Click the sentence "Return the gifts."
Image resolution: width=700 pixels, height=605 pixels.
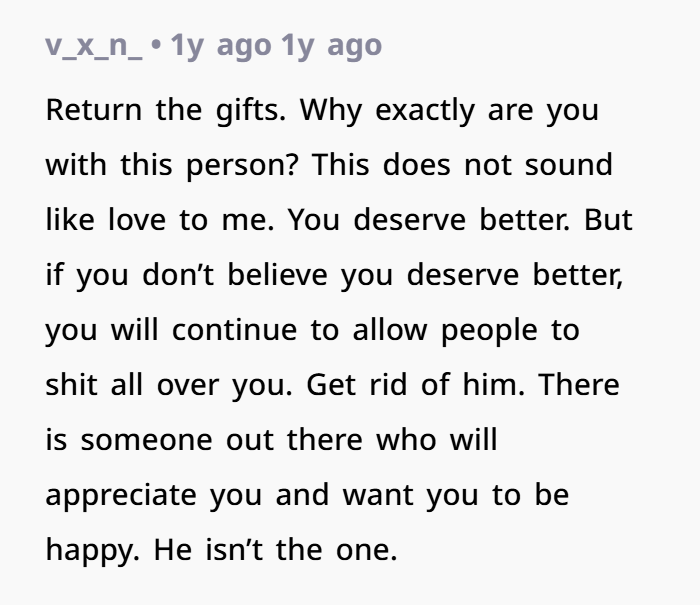point(167,109)
